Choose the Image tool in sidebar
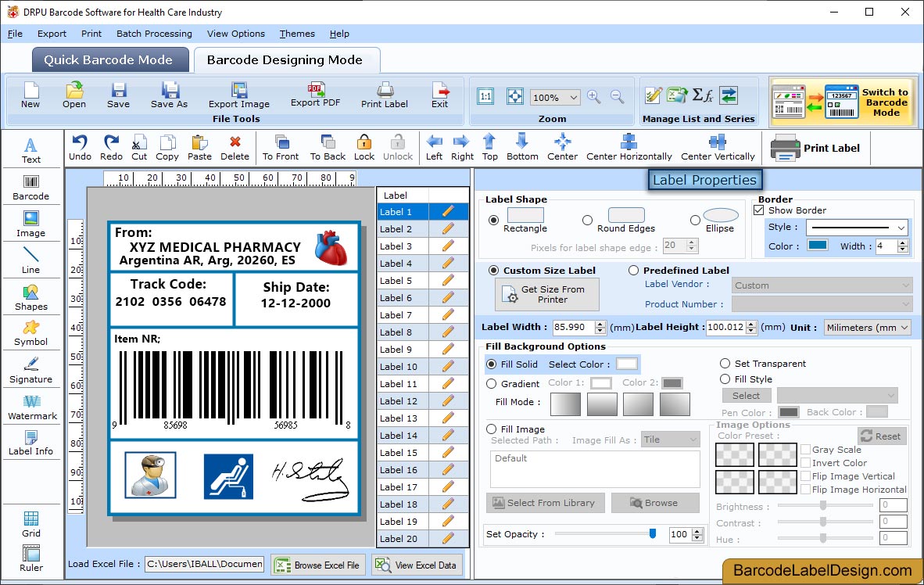Screen dimensions: 924x585 click(x=30, y=224)
